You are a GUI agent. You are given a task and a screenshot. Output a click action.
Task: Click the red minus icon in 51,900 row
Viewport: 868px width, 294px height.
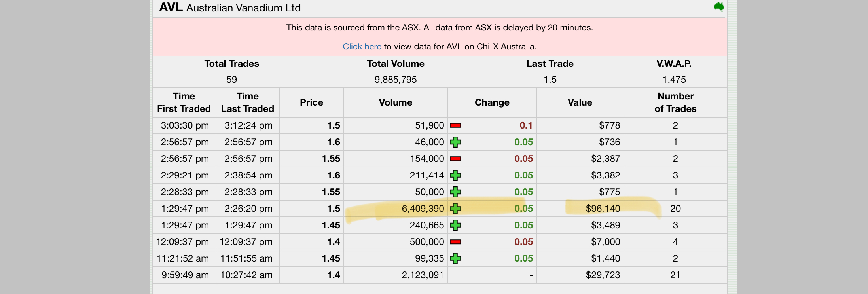tap(455, 125)
